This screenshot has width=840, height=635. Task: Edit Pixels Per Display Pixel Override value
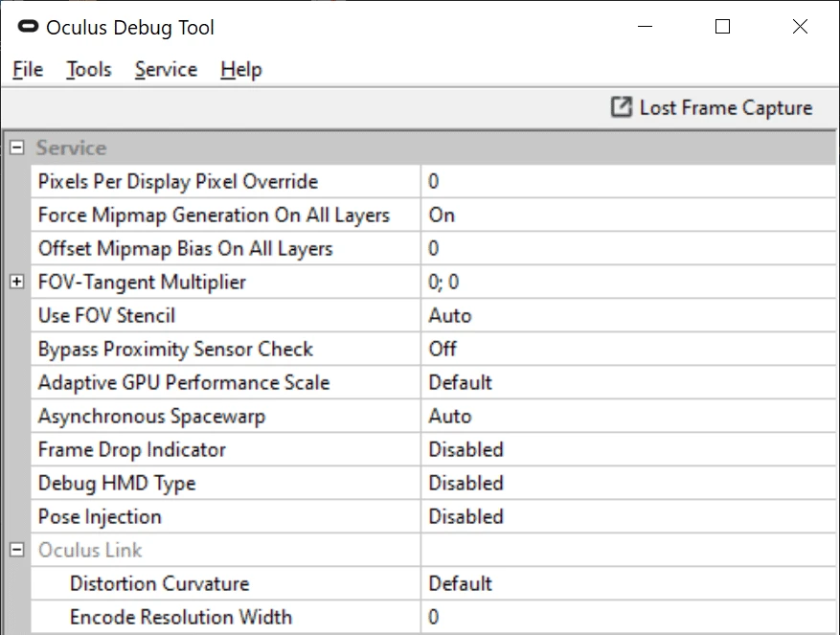coord(627,181)
